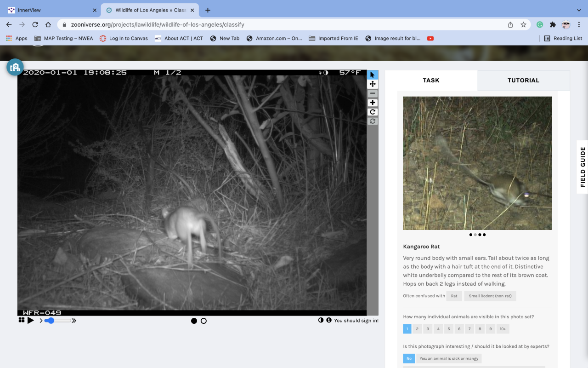Switch to the TUTORIAL tab
The height and width of the screenshot is (368, 588).
coord(523,80)
